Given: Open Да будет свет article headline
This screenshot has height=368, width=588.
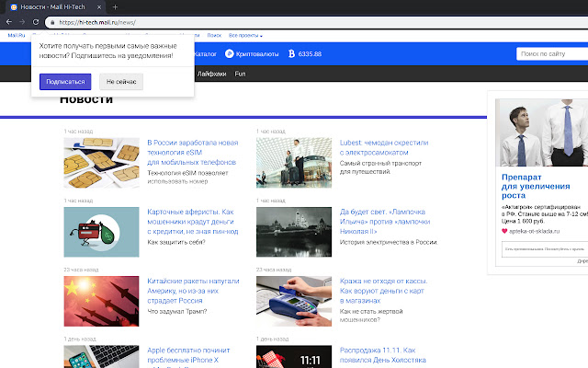Looking at the screenshot, I should click(x=385, y=222).
